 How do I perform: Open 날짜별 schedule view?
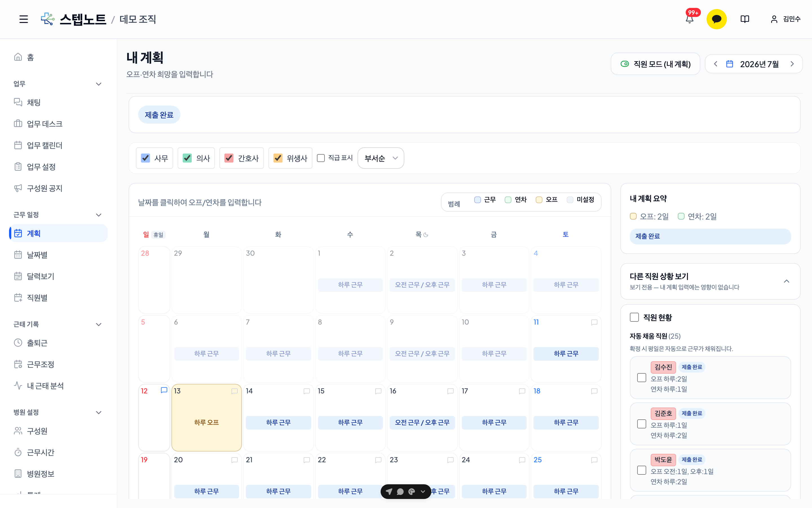tap(58, 255)
